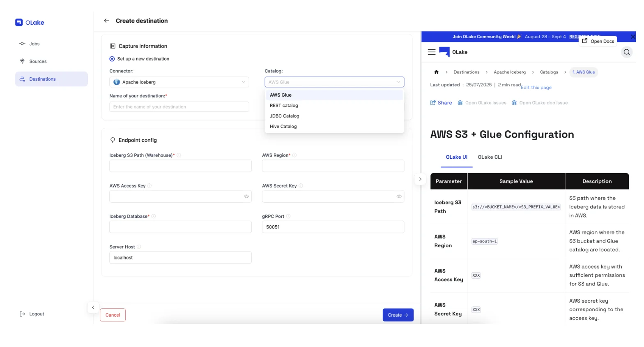This screenshot has width=644, height=347.
Task: Click the Cancel button
Action: pyautogui.click(x=113, y=315)
